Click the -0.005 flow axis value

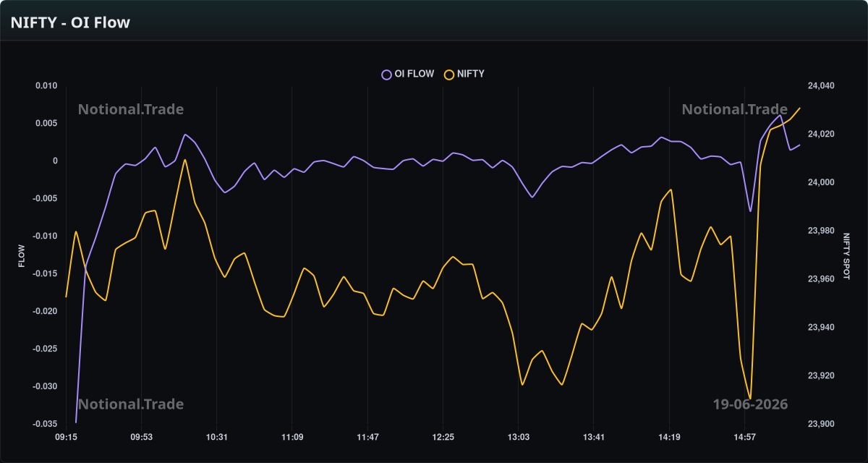(45, 199)
